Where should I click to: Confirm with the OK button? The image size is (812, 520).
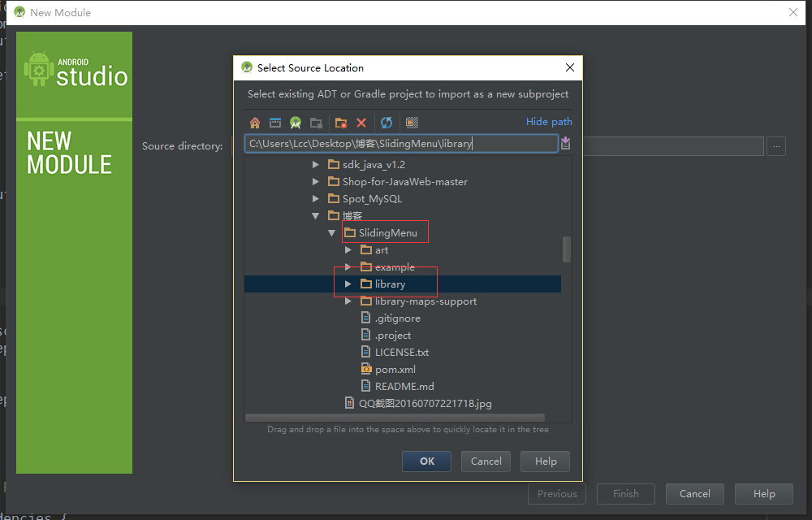[x=427, y=461]
